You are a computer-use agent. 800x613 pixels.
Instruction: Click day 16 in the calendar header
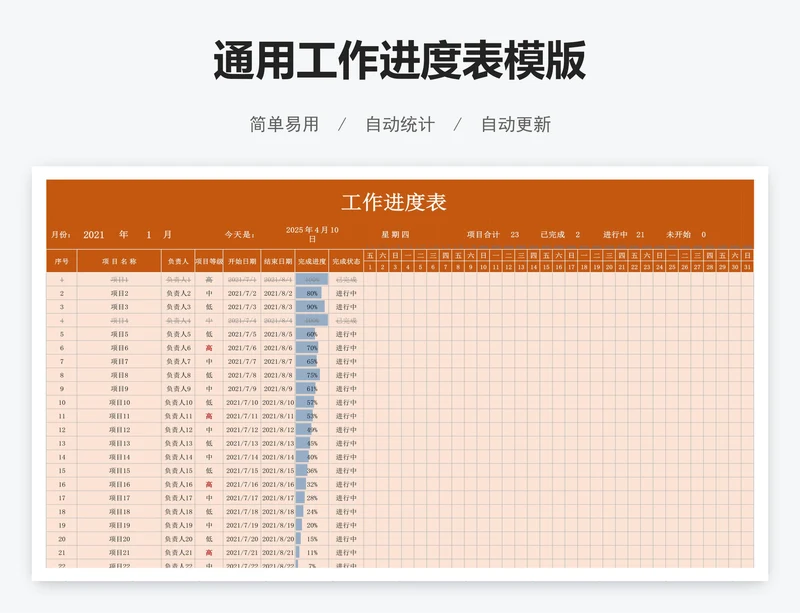pos(559,267)
